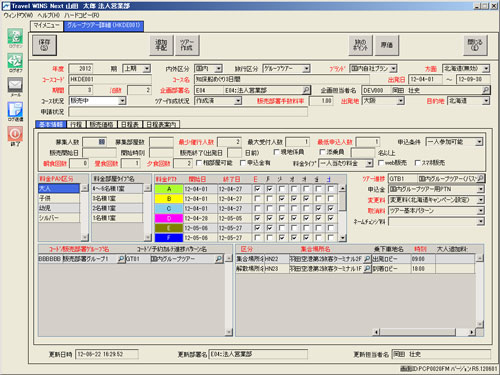Click magnifier next to GT01 国内グループツアー
The image size is (500, 375).
tap(219, 259)
